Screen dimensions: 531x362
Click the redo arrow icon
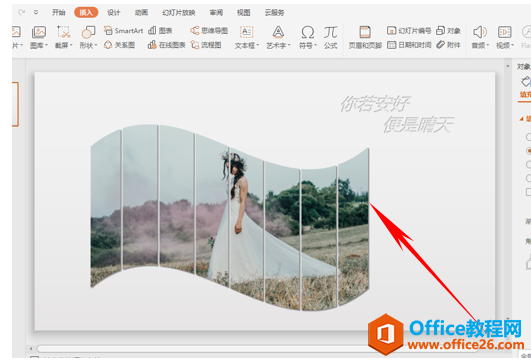click(22, 13)
